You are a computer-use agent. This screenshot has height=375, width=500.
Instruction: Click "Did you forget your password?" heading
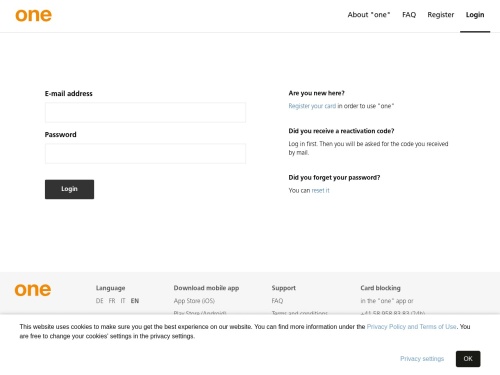coord(334,177)
